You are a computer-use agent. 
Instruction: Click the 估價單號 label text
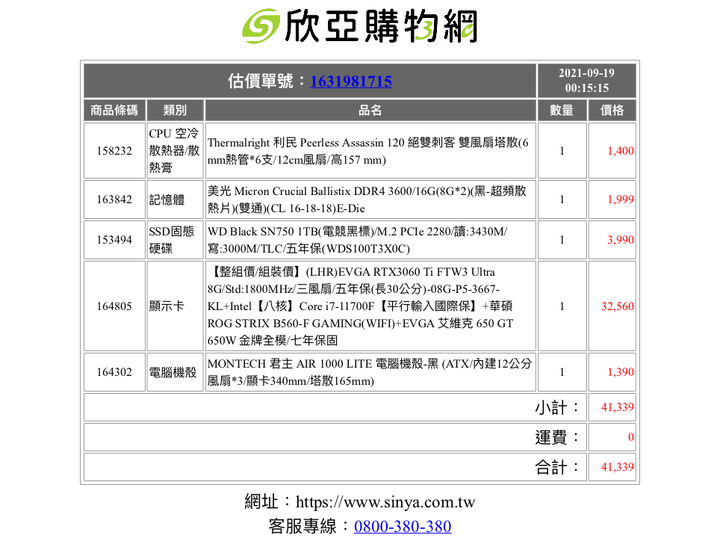[x=266, y=81]
